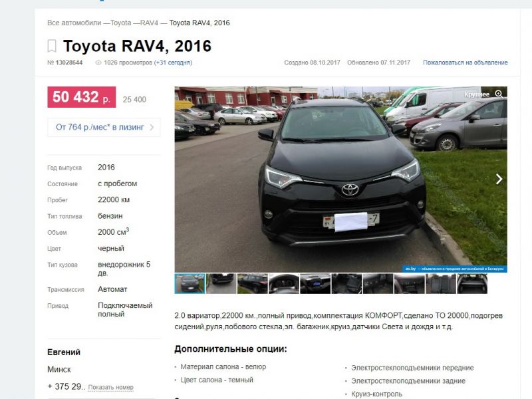532x399 pixels.
Task: Click 'Электростеклоподъемники передние' option
Action: click(x=412, y=368)
